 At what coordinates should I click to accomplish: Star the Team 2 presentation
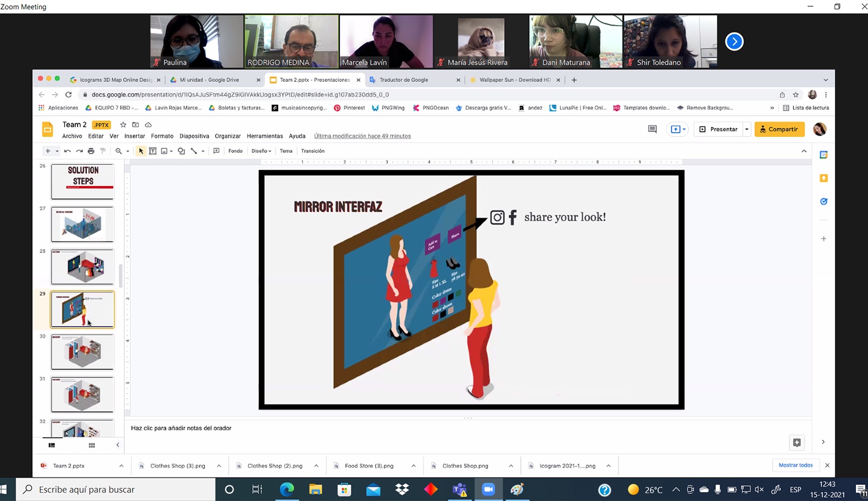(123, 125)
